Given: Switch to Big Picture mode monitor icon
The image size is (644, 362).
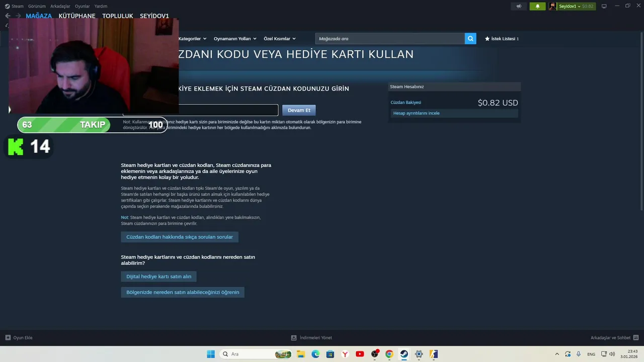Looking at the screenshot, I should [604, 6].
